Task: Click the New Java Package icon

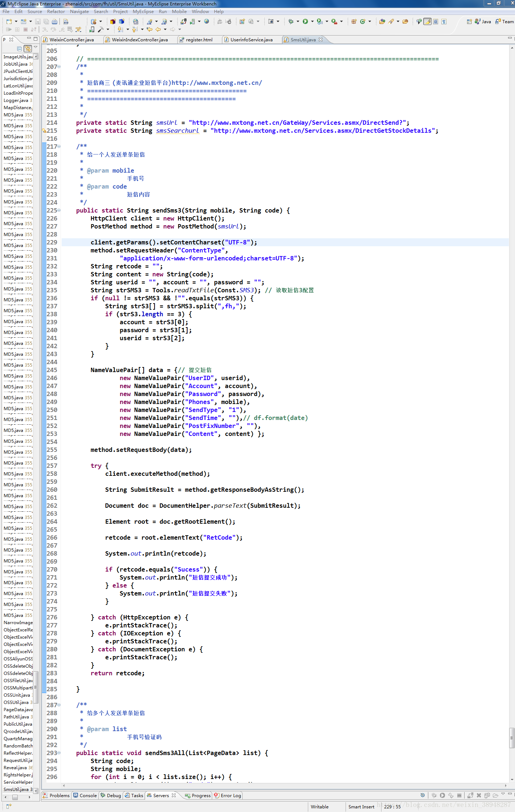Action: (x=354, y=21)
